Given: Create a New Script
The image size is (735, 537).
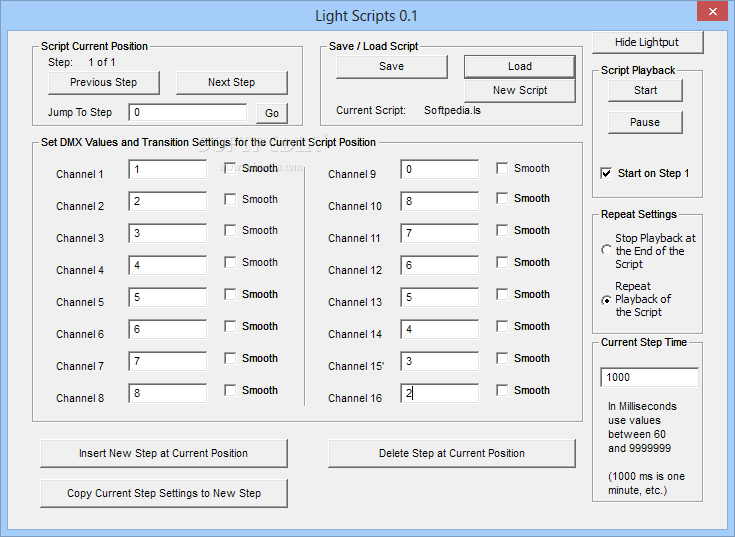Looking at the screenshot, I should point(520,90).
